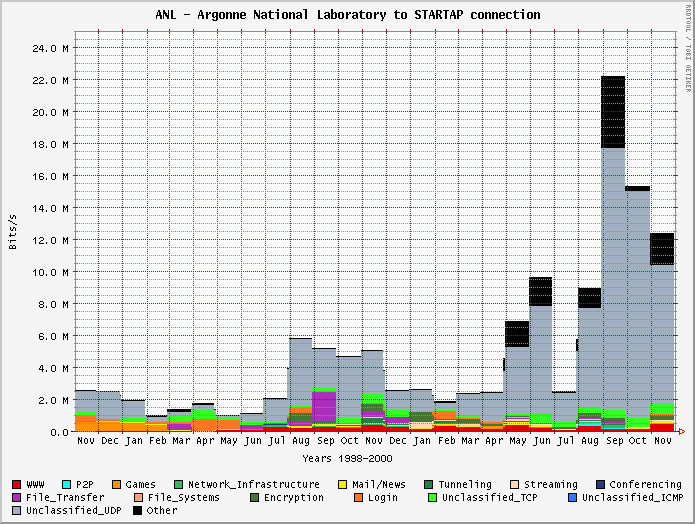Click the 'Years 1998-2000' x-axis label
This screenshot has width=695, height=524.
[348, 458]
